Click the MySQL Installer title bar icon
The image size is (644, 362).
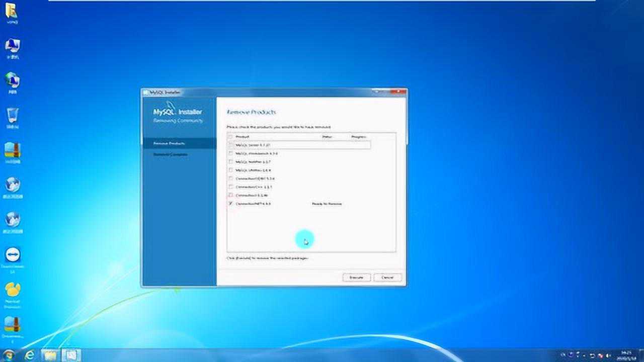point(146,93)
